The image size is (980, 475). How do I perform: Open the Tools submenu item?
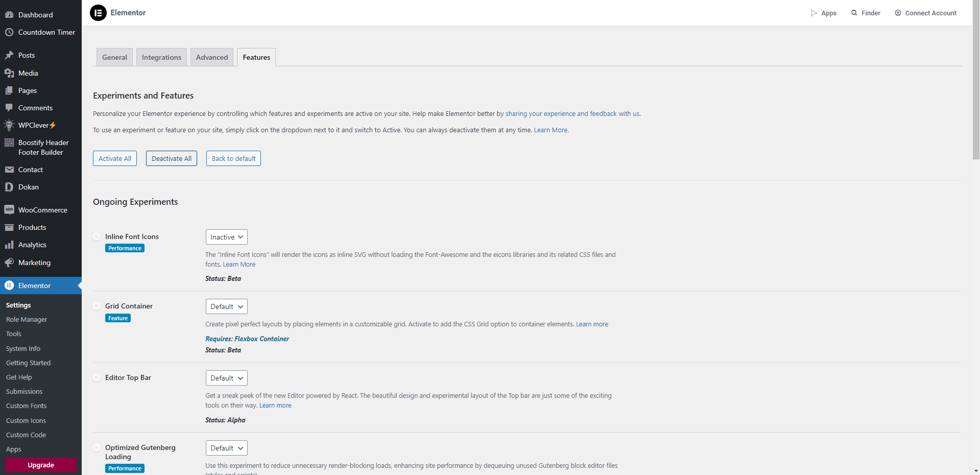pos(14,334)
